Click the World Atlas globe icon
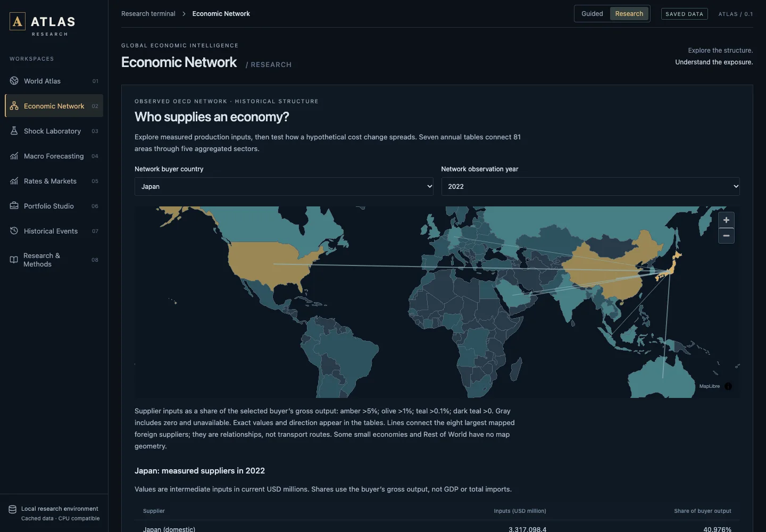 pos(14,81)
